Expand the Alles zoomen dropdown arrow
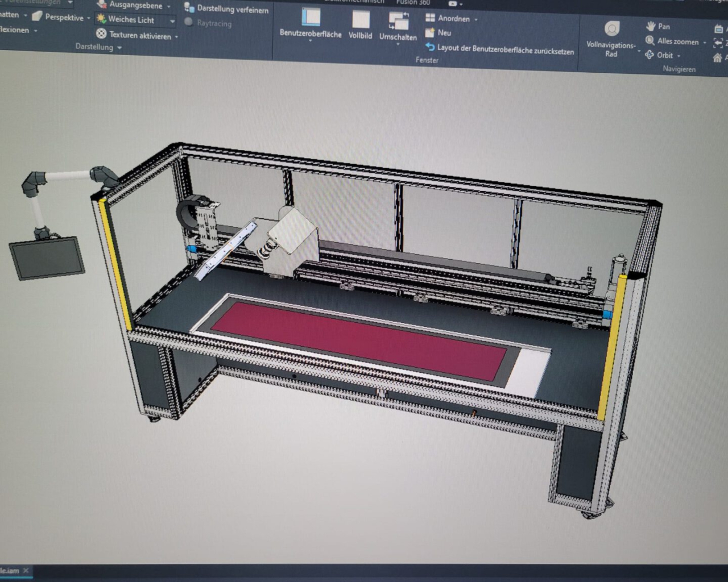The image size is (728, 582). [705, 43]
